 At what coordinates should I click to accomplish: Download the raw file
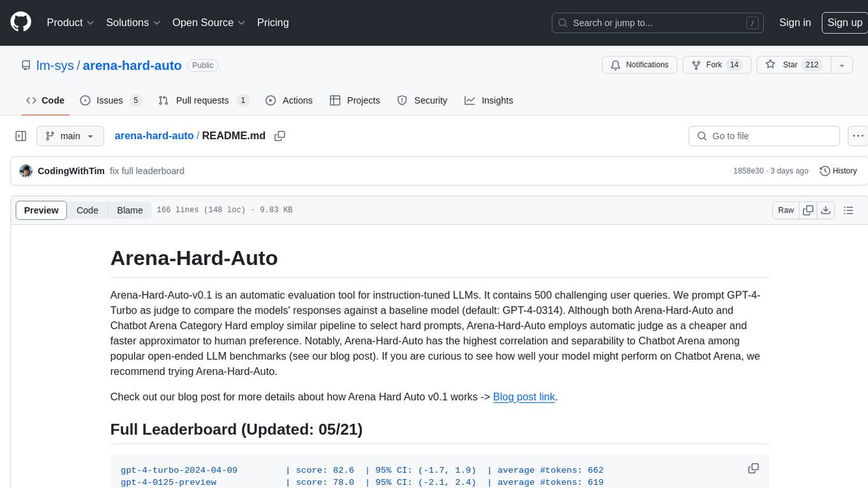pos(826,210)
